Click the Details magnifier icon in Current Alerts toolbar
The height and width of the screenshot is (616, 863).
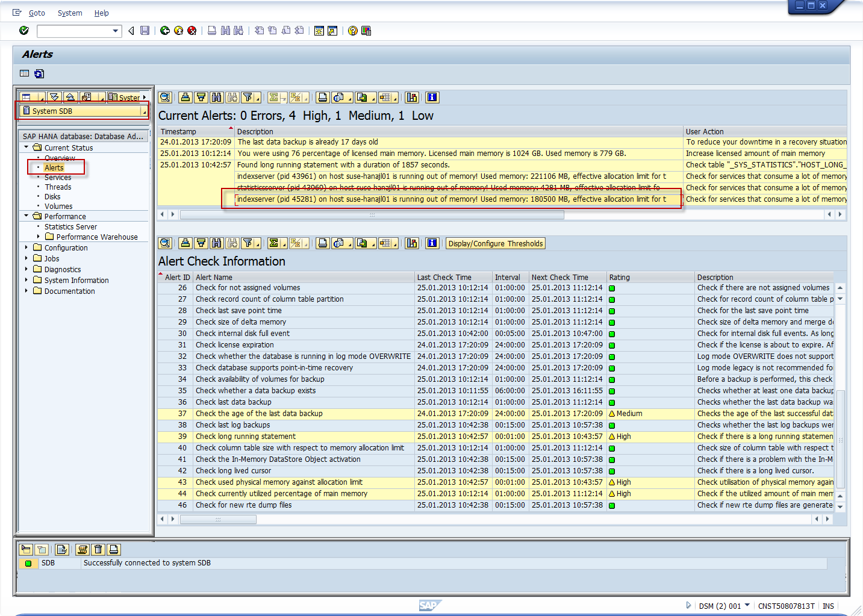[166, 98]
